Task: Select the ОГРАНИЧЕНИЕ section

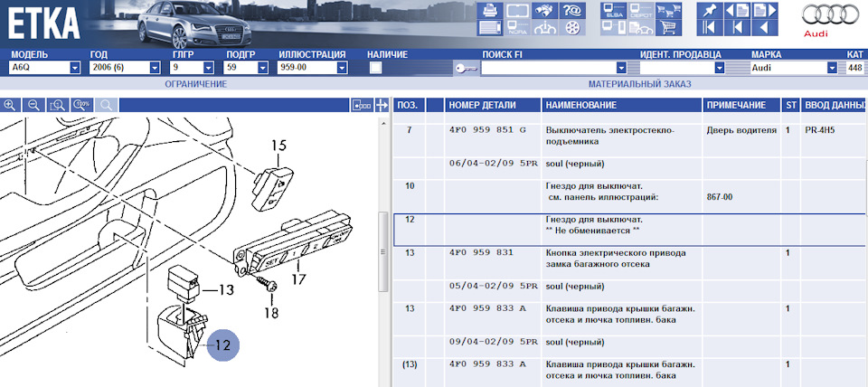Action: [x=196, y=84]
